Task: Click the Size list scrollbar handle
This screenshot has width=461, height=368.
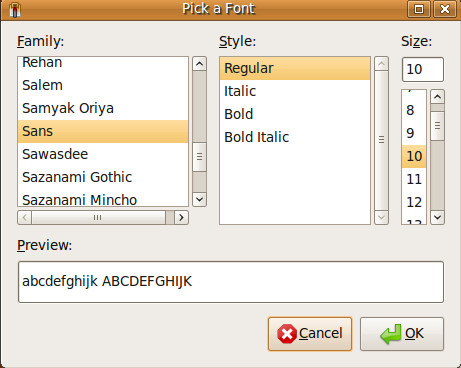Action: 437,126
